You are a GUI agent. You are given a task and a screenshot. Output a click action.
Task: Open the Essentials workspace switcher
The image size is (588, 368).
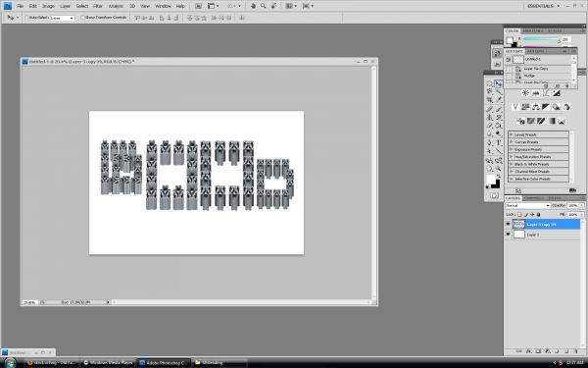[x=543, y=6]
